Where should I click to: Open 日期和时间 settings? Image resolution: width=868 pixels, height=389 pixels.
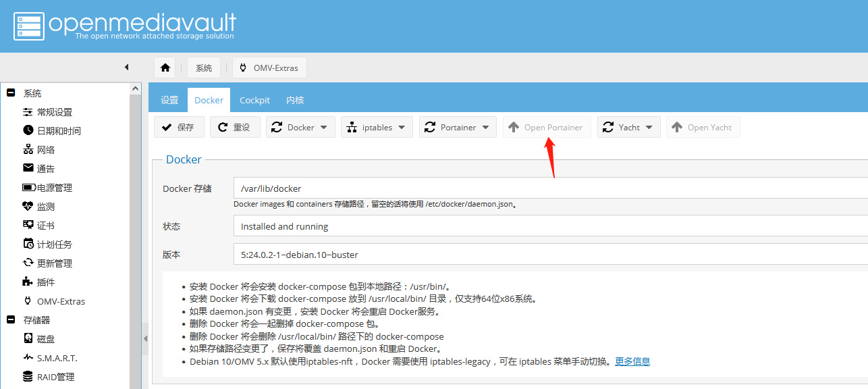pos(59,131)
